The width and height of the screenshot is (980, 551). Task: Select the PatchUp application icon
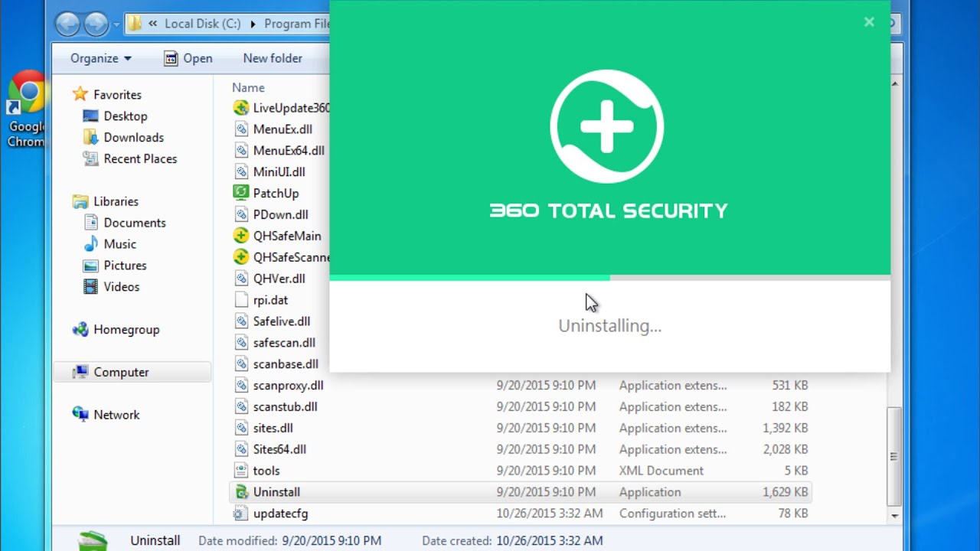tap(241, 194)
